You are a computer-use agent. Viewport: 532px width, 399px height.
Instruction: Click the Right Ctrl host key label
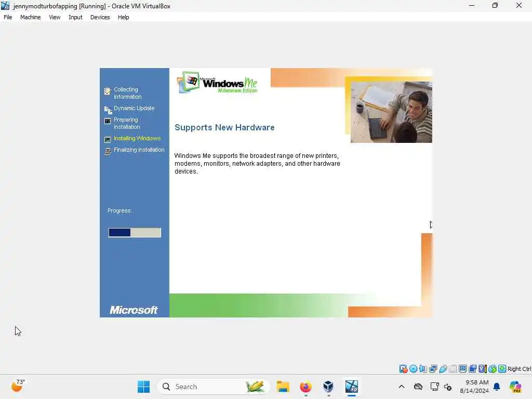[x=519, y=369]
